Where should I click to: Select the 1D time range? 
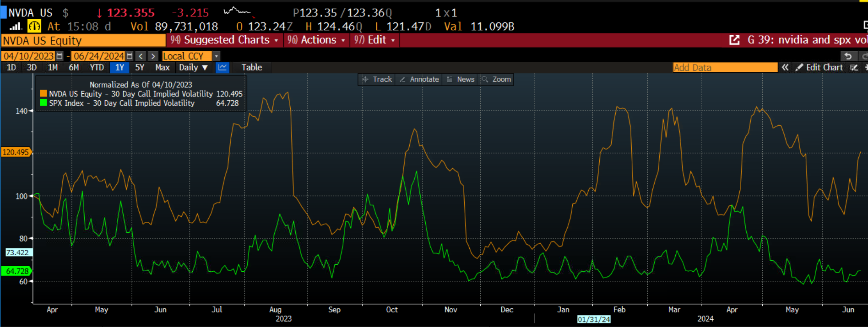pyautogui.click(x=11, y=67)
